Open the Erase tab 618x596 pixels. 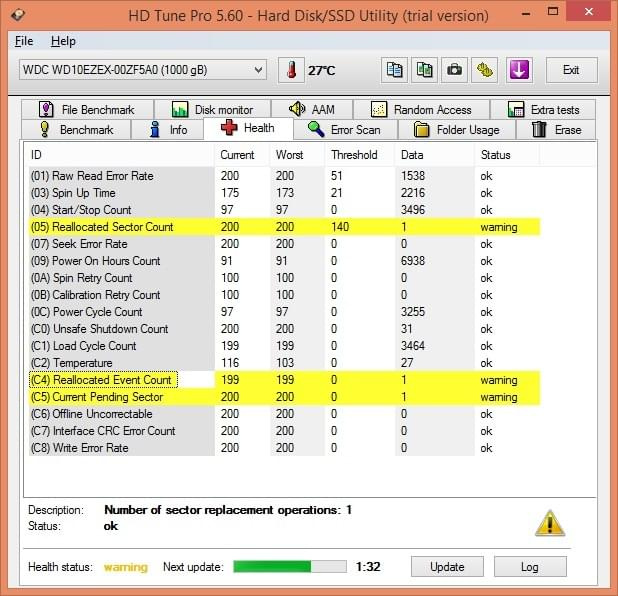(x=556, y=130)
